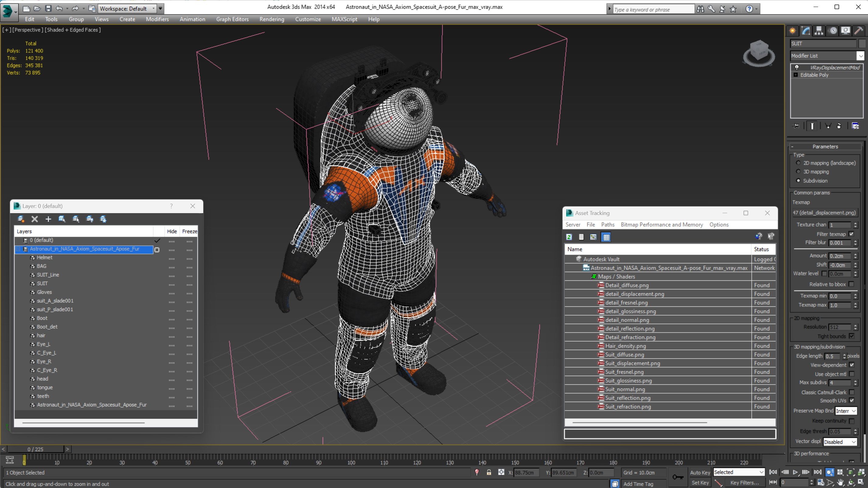Click create new layer plus icon

tap(48, 219)
